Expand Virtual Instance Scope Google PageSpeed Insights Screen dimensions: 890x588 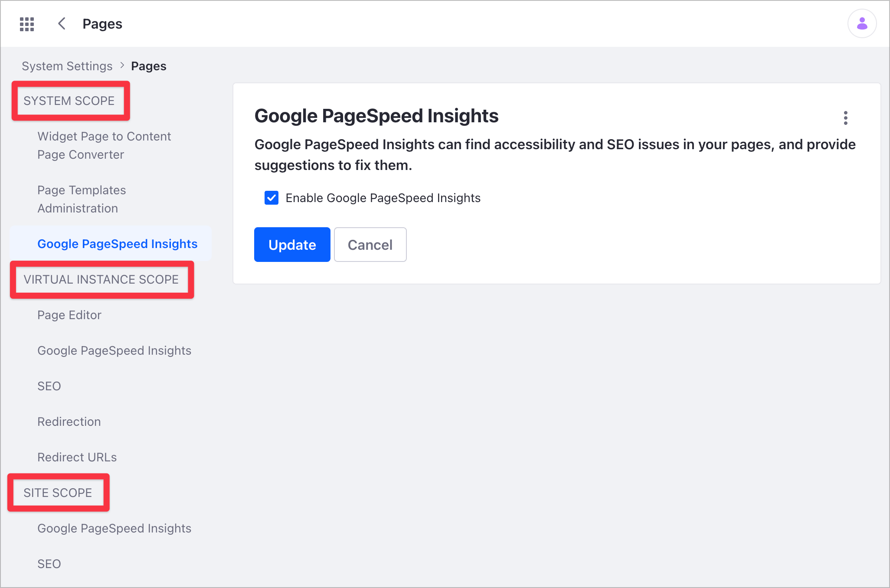click(115, 350)
